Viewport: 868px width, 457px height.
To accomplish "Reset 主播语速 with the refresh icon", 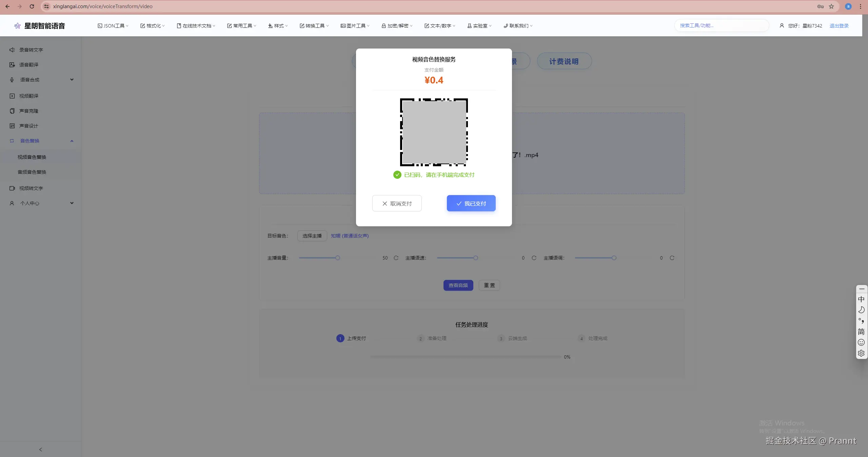I will (534, 258).
